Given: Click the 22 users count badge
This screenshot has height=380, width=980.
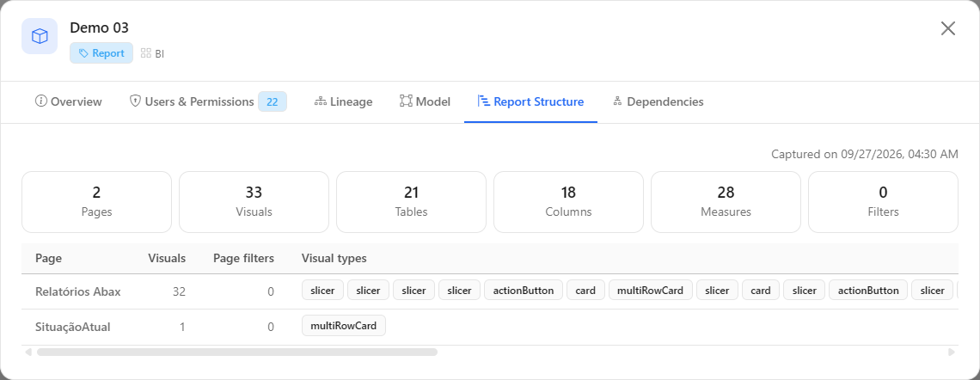Looking at the screenshot, I should [x=273, y=101].
